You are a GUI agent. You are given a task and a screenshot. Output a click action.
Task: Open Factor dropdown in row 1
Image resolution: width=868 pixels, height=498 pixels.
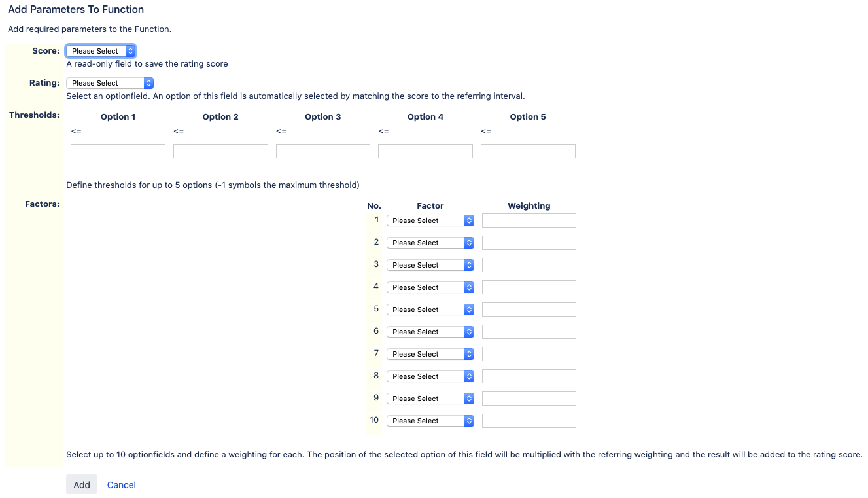point(430,221)
